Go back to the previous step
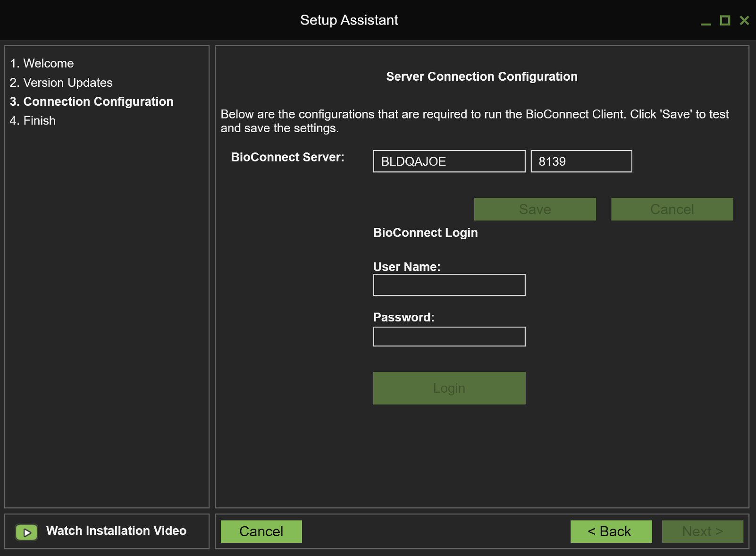Viewport: 756px width, 556px height. [x=611, y=531]
